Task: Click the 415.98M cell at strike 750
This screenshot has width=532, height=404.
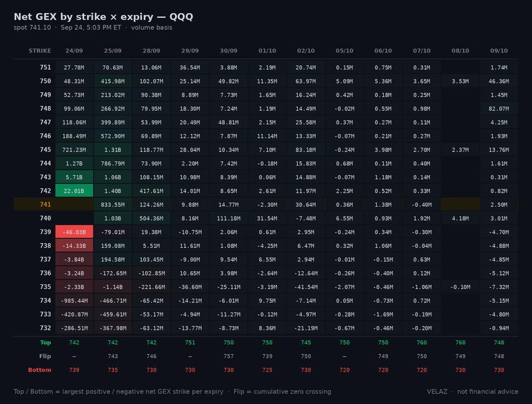Action: click(x=113, y=81)
